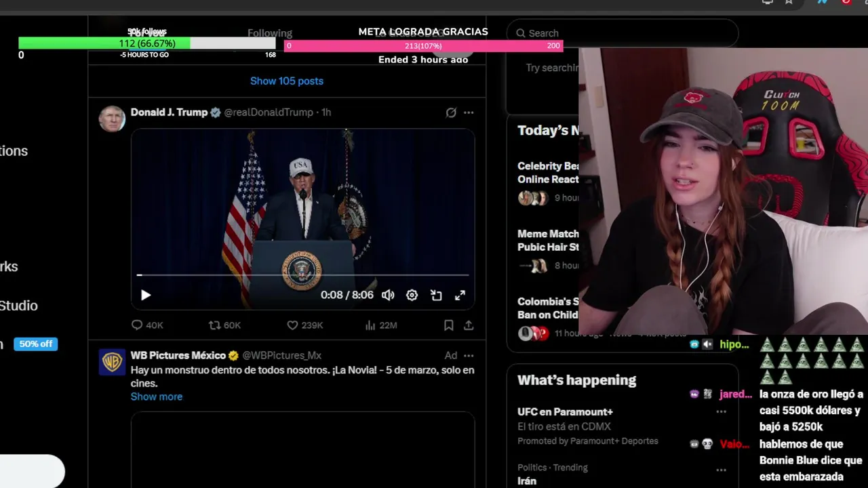Seek along the video progress bar
Viewport: 868px width, 488px height.
302,275
